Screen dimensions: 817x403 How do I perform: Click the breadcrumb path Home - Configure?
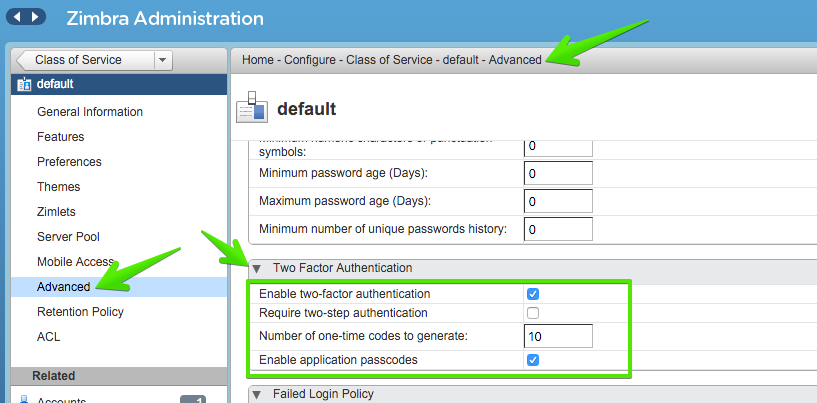(289, 60)
